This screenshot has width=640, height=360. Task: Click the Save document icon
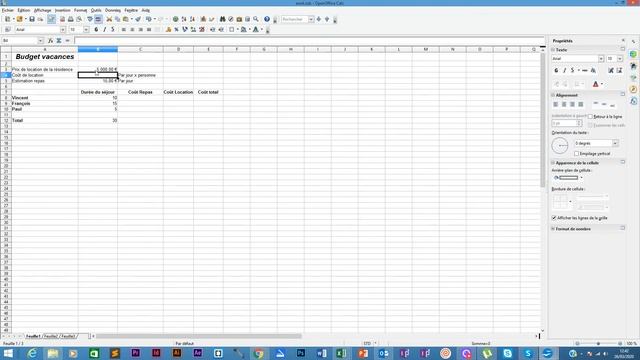[32, 19]
